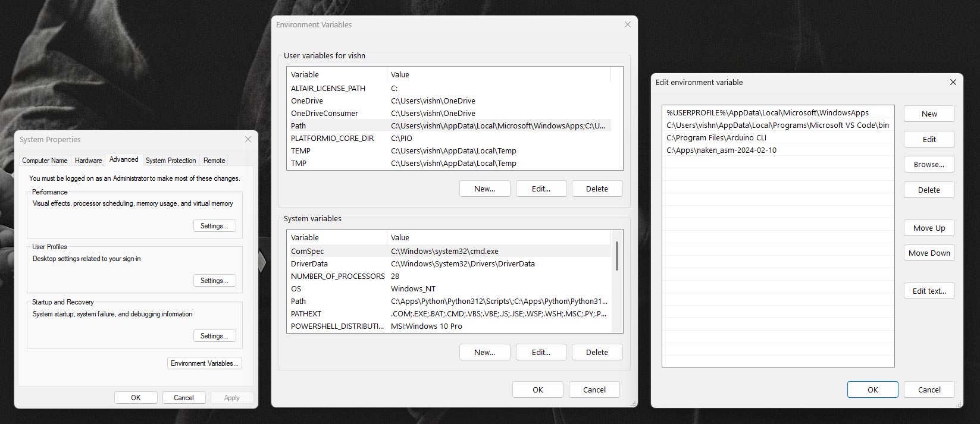
Task: Select the Computer Name tab
Action: click(x=45, y=160)
